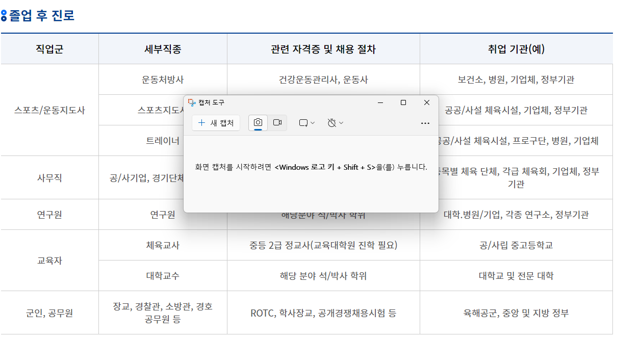Switch to video recording mode
The height and width of the screenshot is (364, 641).
[x=277, y=123]
